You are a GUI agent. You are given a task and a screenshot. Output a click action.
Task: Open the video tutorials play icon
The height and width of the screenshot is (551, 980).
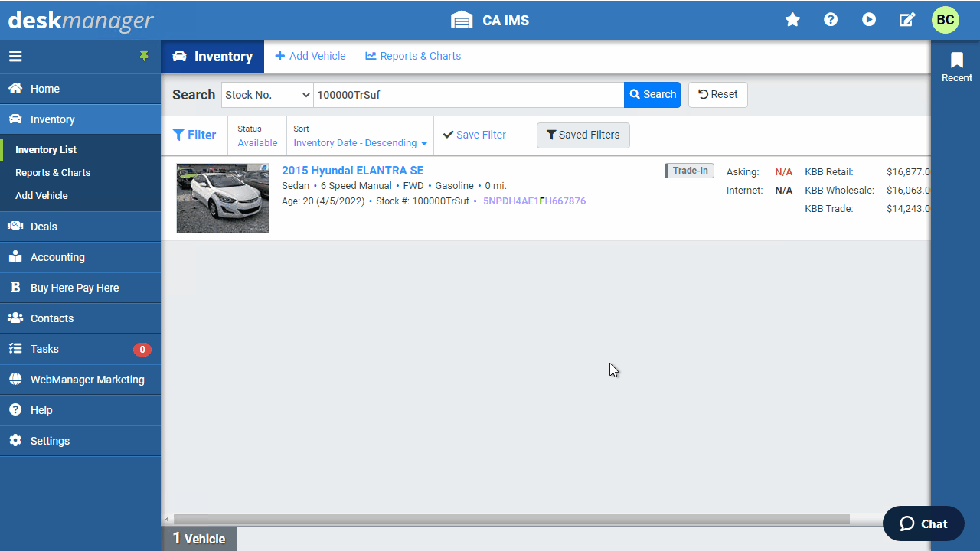click(869, 20)
